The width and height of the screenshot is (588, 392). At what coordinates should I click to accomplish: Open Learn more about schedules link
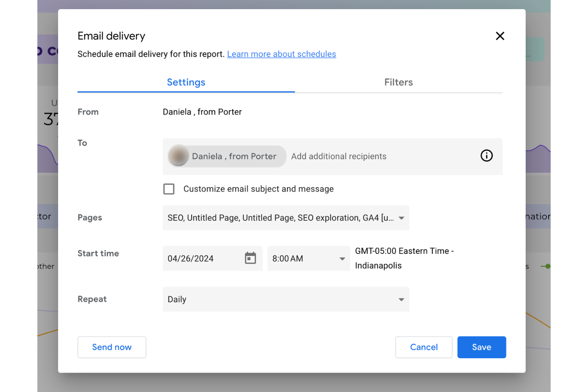click(281, 54)
